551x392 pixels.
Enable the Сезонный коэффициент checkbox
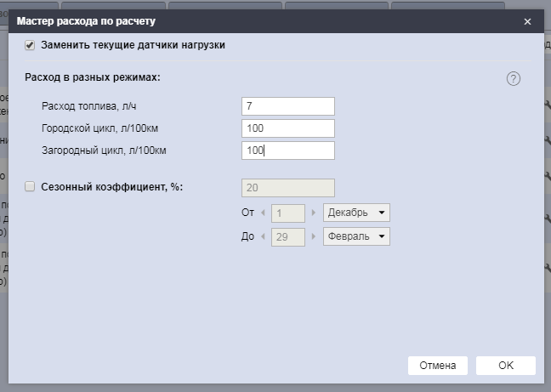click(31, 187)
